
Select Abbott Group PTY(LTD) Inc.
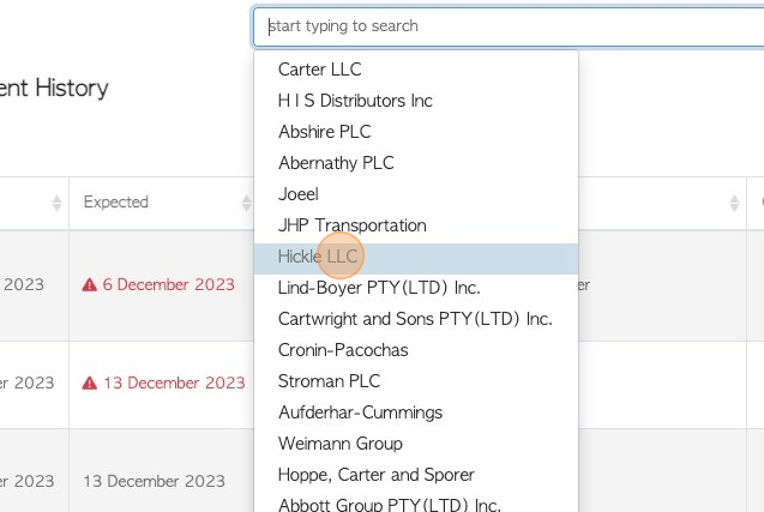coord(389,504)
